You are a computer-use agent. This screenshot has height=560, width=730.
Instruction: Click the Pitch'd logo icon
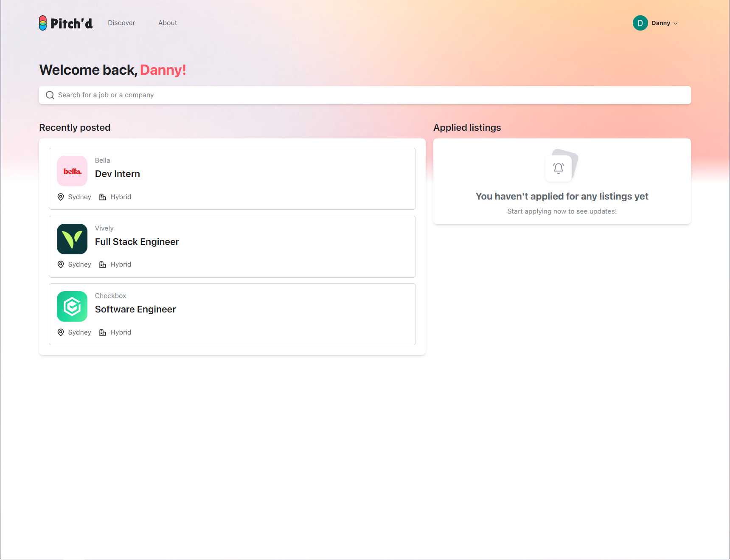coord(43,23)
